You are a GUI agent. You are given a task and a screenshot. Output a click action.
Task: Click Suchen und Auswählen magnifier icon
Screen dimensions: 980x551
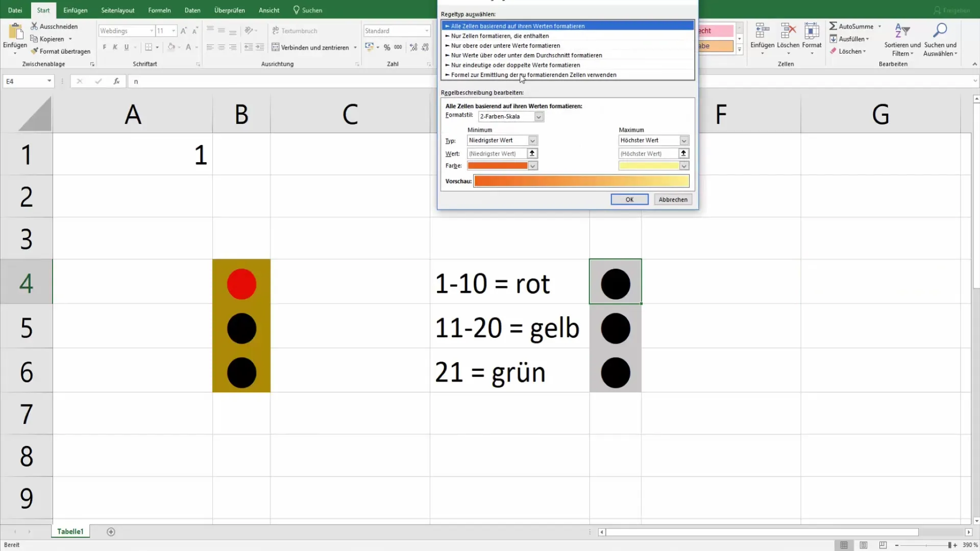pos(940,31)
